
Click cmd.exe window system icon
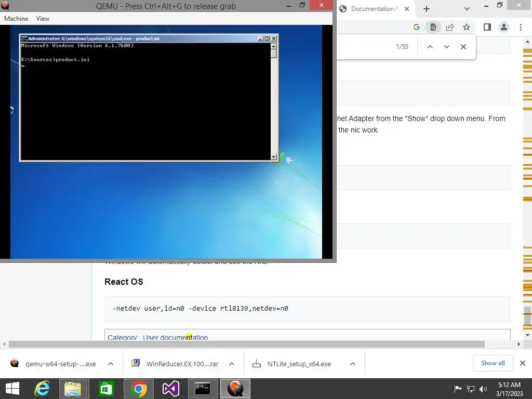pyautogui.click(x=24, y=38)
